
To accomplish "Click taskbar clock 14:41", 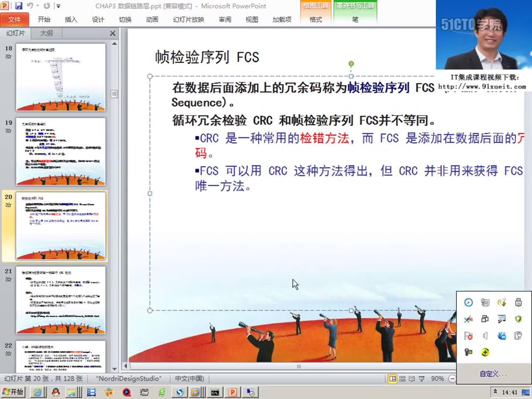I will pyautogui.click(x=509, y=392).
